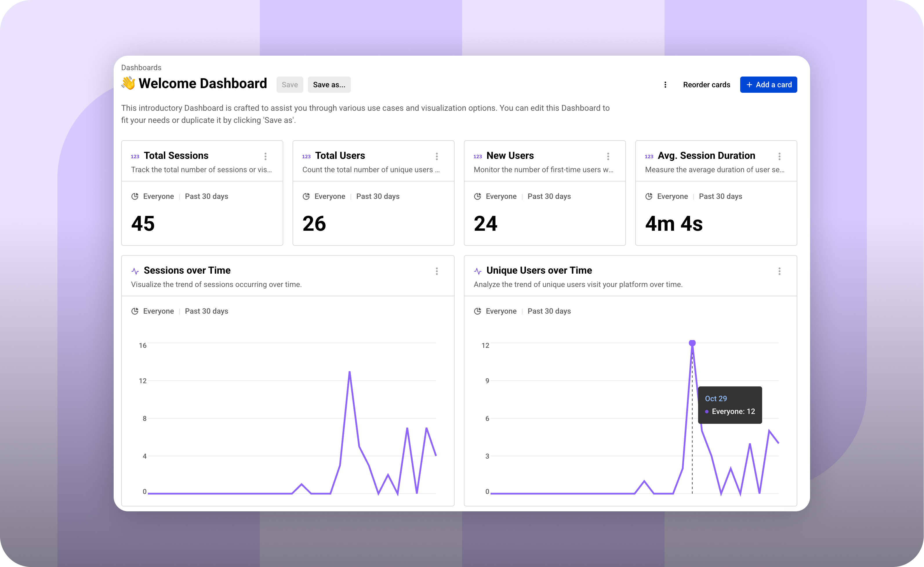Open the Total Users card kebab menu
Screen dimensions: 924x567
437,156
